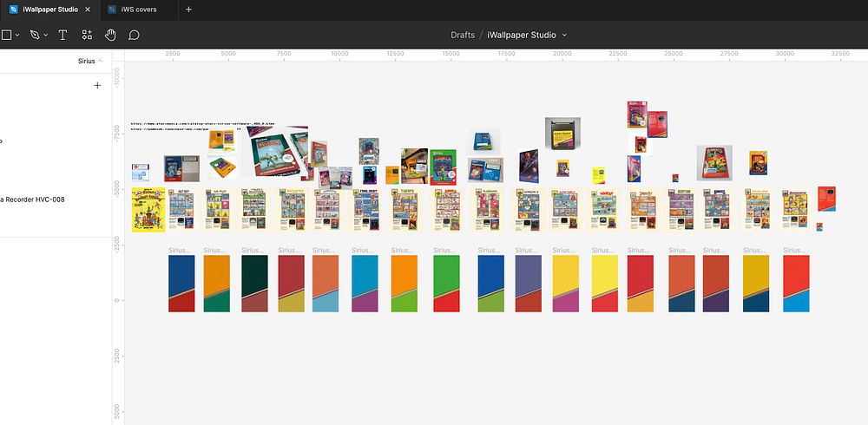Select the URL text block on canvas

coord(202,126)
